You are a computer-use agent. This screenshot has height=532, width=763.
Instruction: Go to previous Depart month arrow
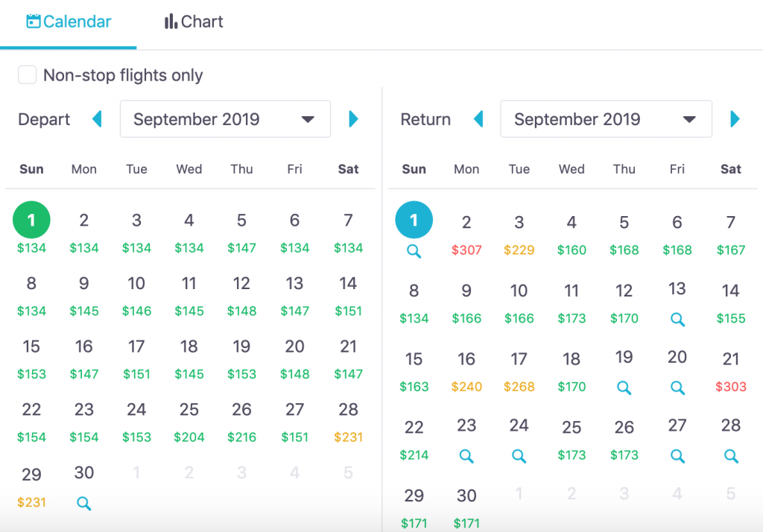click(x=97, y=119)
